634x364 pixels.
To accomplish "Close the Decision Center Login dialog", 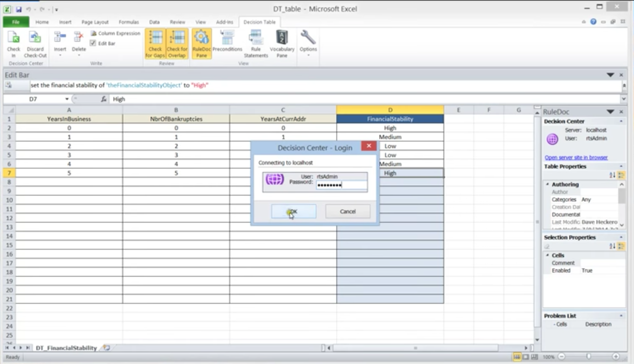I will click(369, 146).
